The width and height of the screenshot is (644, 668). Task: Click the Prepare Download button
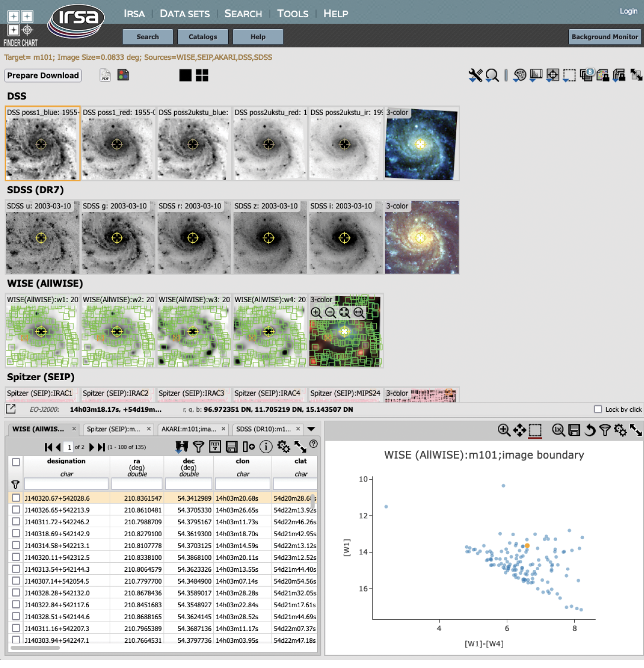(43, 76)
